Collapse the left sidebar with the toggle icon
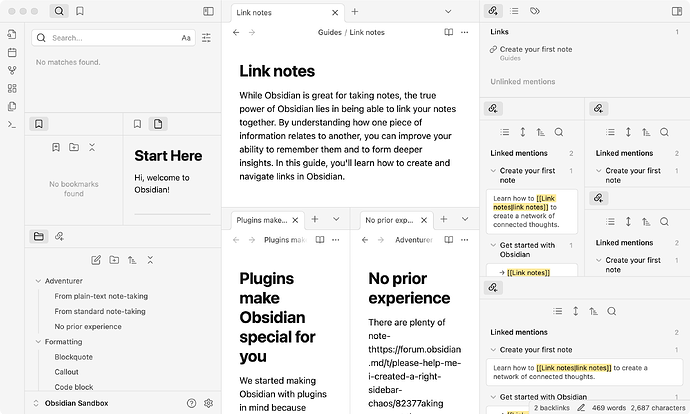Screen dimensions: 690x414 click(208, 11)
